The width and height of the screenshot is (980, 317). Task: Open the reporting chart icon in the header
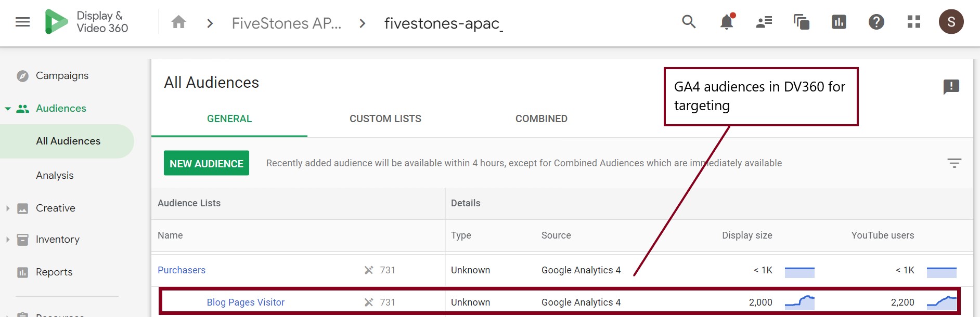point(839,22)
